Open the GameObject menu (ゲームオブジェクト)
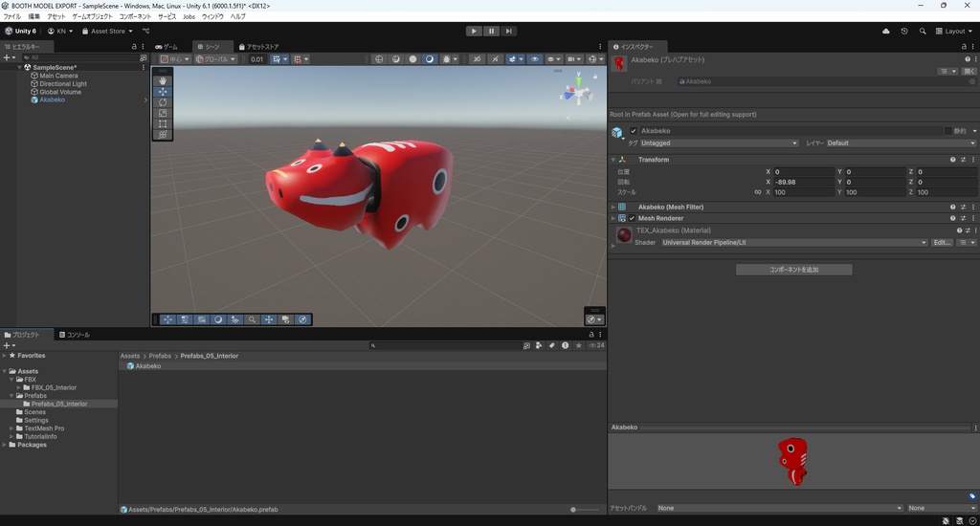This screenshot has height=526, width=980. [x=93, y=17]
